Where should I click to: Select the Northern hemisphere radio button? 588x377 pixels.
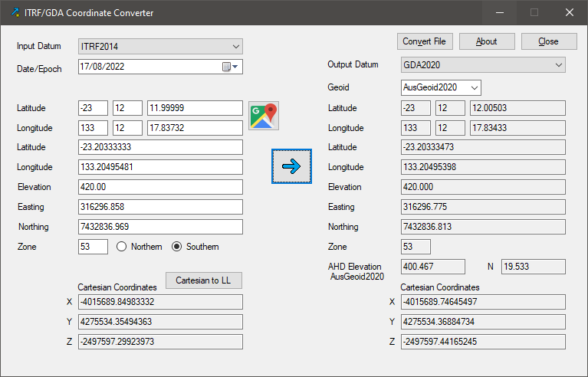pos(121,247)
